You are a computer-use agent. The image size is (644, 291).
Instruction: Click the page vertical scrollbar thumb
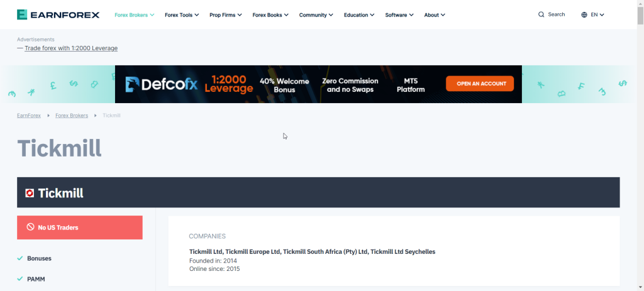(x=640, y=16)
